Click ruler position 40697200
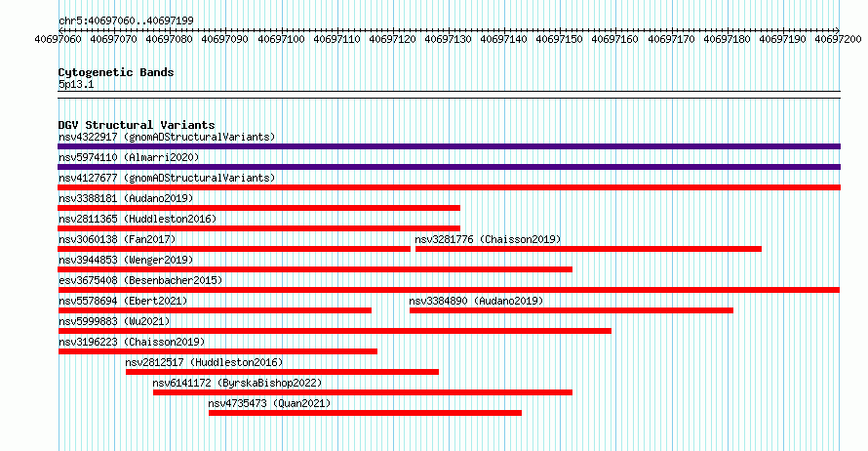Image resolution: width=868 pixels, height=451 pixels. [838, 39]
